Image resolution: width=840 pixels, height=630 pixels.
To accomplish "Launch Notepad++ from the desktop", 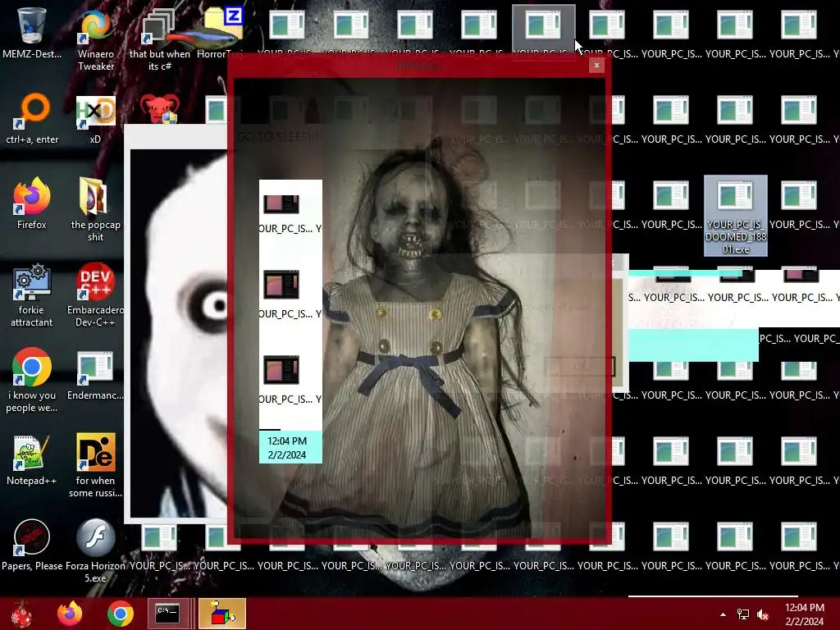I will pyautogui.click(x=32, y=461).
